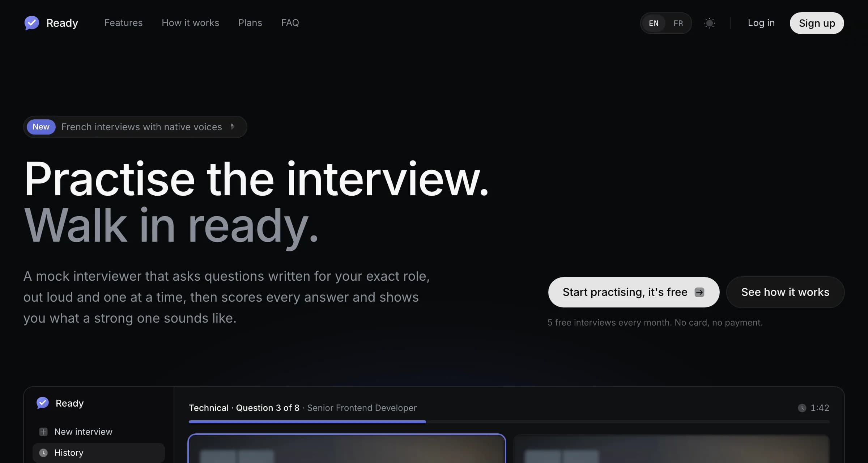Click the '1:42' timer value
Image resolution: width=868 pixels, height=463 pixels.
click(820, 408)
